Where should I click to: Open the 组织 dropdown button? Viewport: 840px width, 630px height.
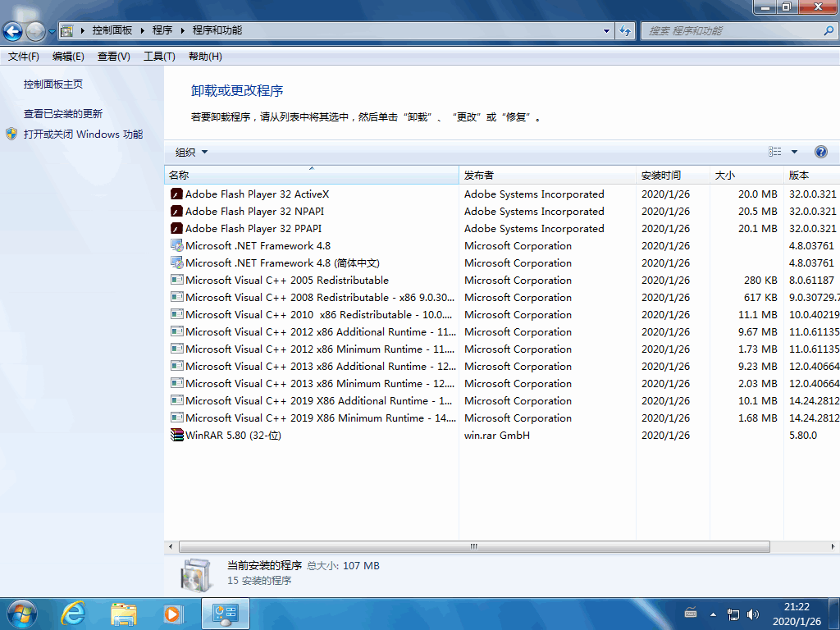(191, 152)
